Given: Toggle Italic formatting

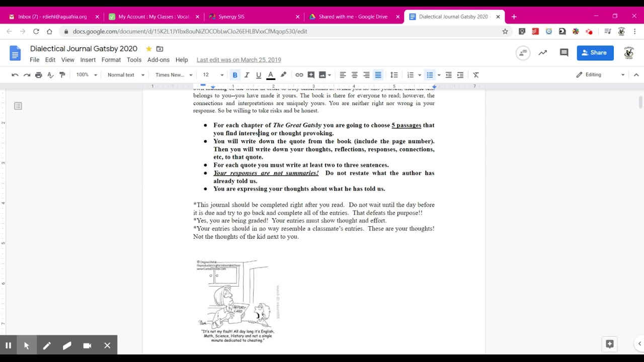Looking at the screenshot, I should point(247,75).
